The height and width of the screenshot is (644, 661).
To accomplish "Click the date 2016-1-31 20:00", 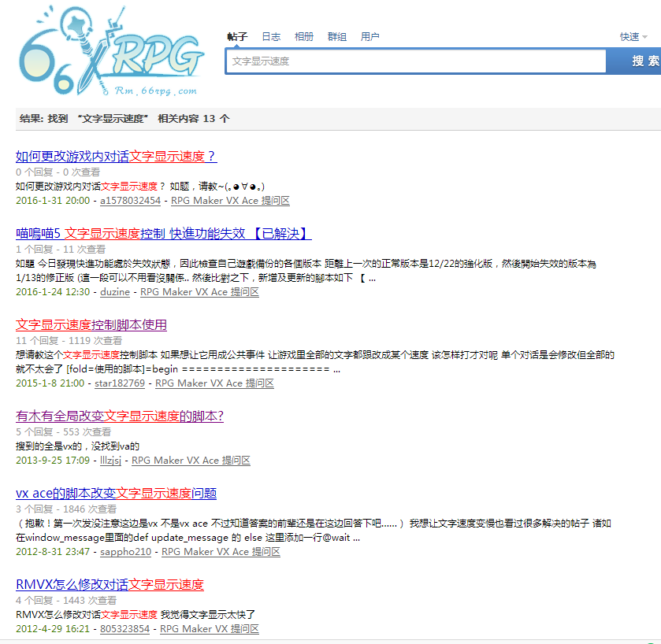I will [x=53, y=201].
